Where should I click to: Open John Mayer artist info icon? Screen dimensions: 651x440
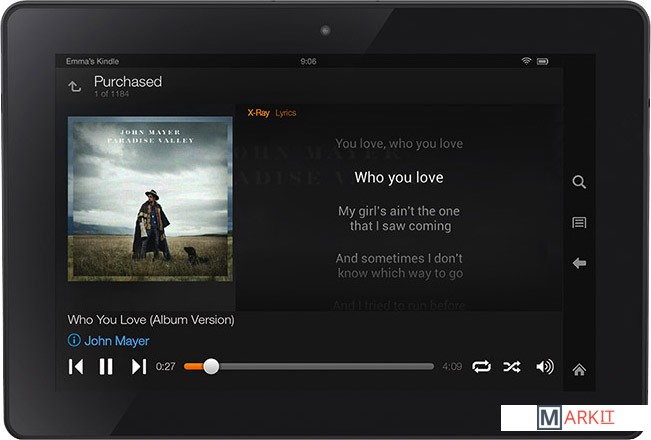74,341
